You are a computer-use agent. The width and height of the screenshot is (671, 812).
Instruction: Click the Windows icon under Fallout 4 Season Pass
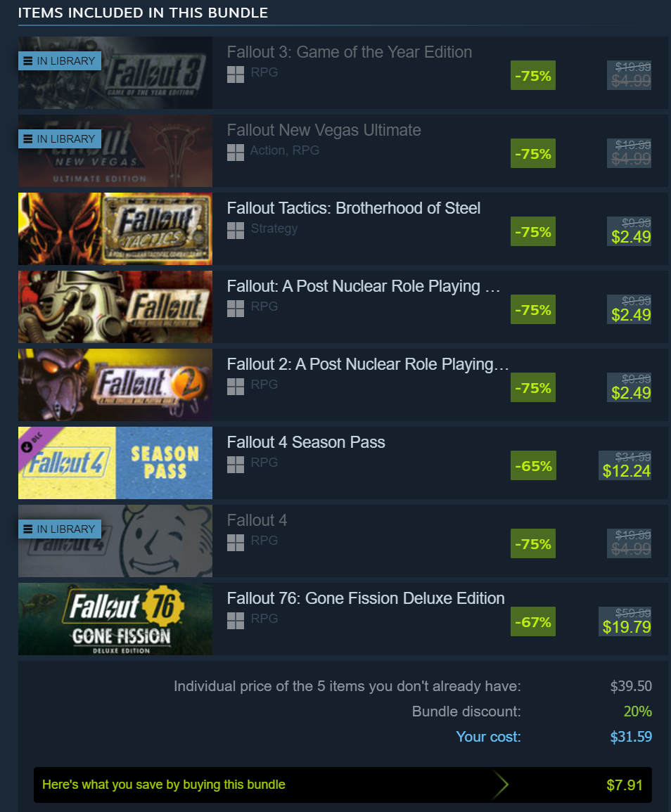pos(235,465)
